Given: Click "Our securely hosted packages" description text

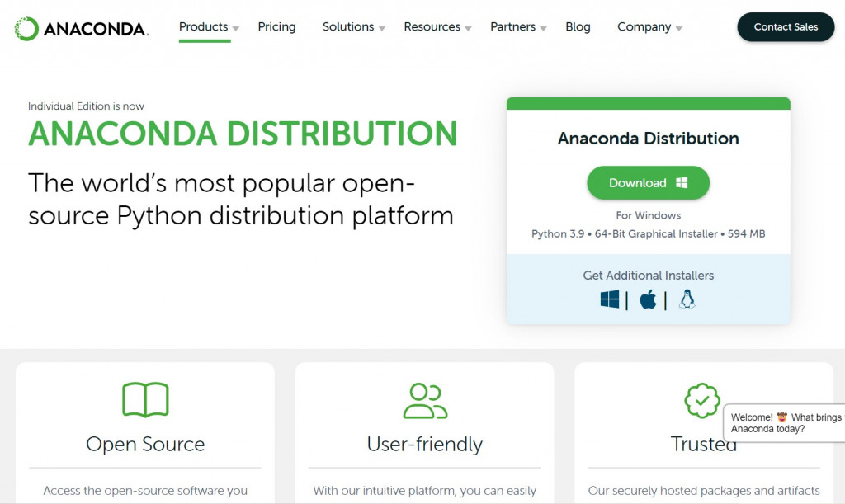Looking at the screenshot, I should (704, 491).
